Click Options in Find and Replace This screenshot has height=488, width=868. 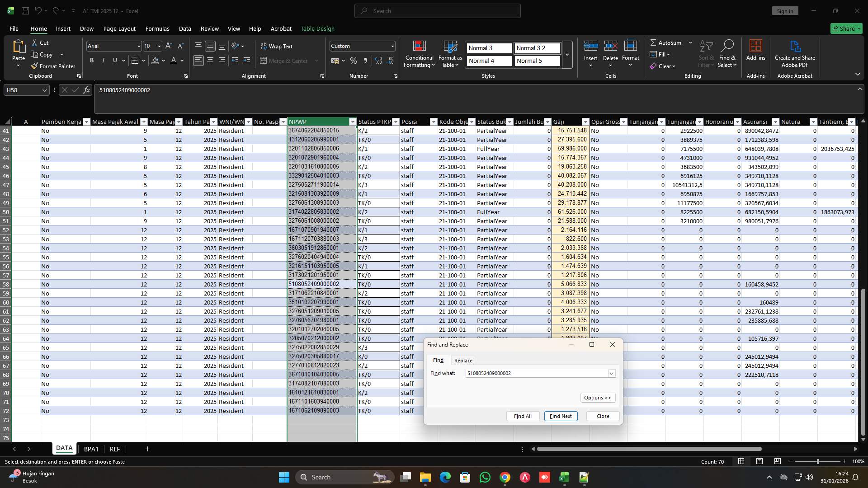point(598,397)
